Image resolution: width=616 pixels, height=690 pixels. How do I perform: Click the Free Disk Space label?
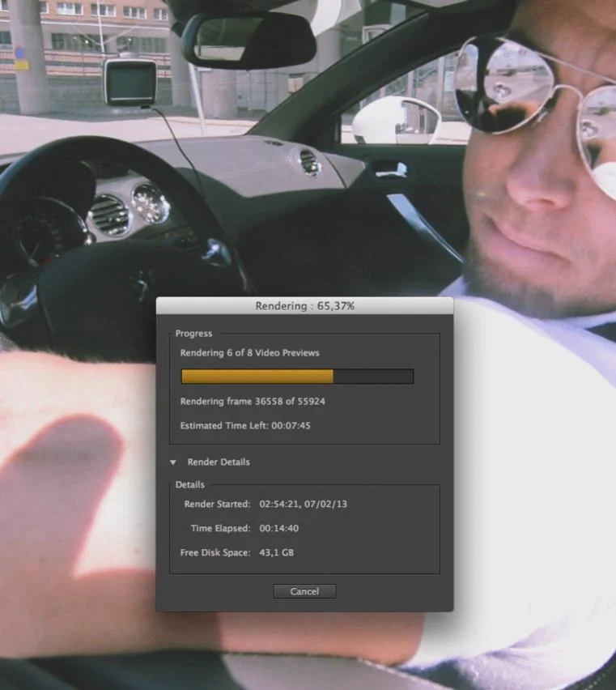click(x=215, y=552)
